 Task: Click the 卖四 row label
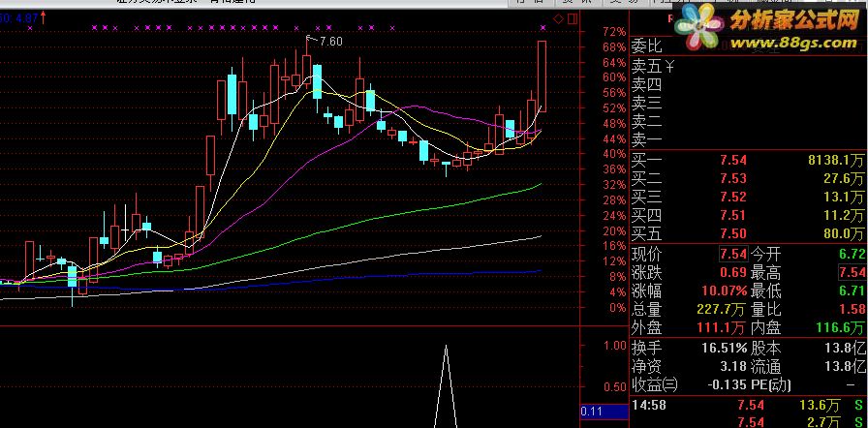[646, 84]
